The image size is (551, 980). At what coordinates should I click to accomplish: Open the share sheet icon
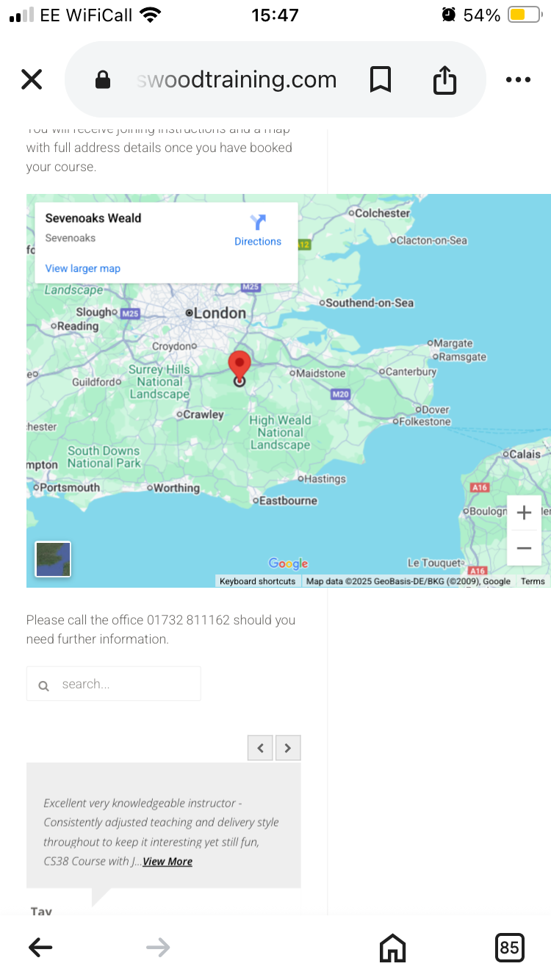[x=444, y=79]
